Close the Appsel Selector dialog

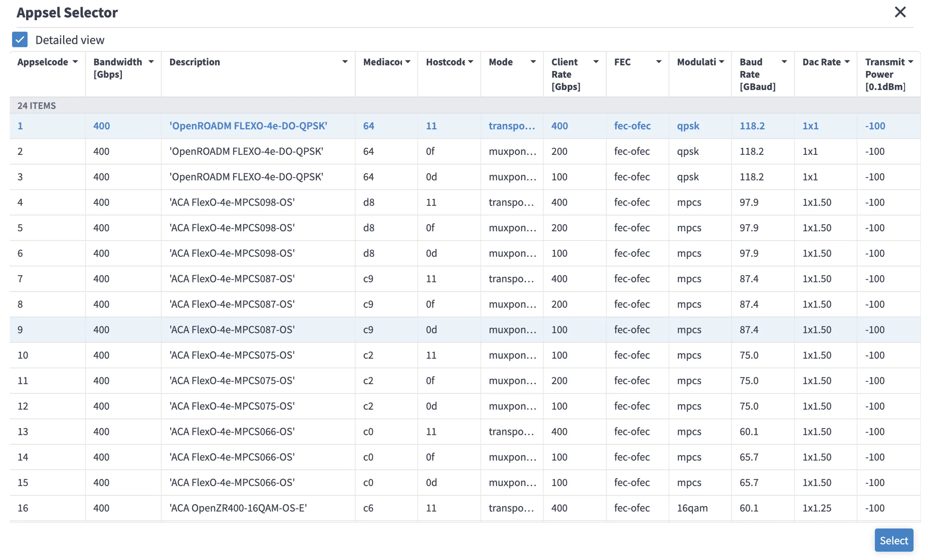pos(900,12)
